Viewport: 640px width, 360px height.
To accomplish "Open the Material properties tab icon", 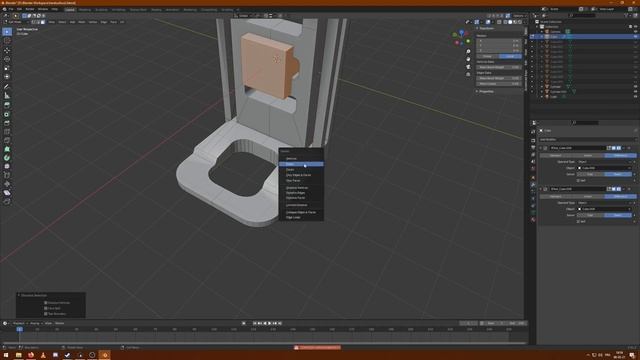I will 533,220.
